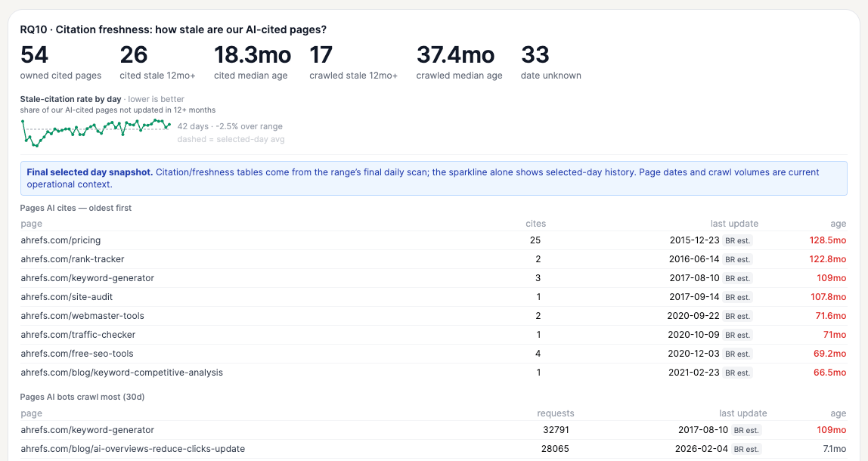
Task: Click the last update header in cites table
Action: click(x=734, y=224)
